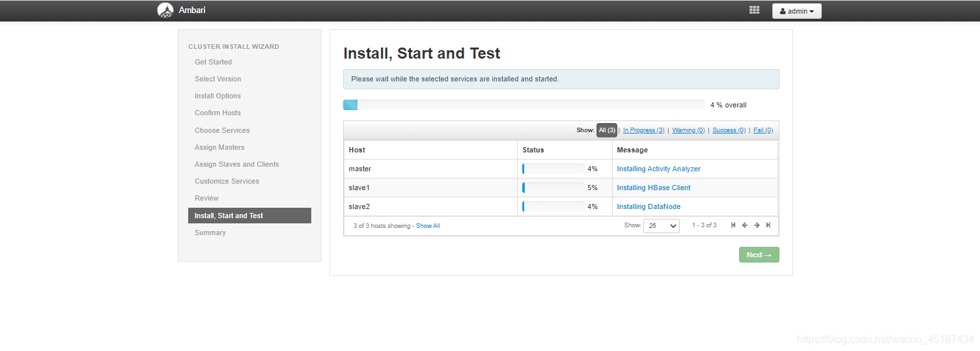Open Install Options wizard step
The image size is (980, 351).
pyautogui.click(x=217, y=96)
